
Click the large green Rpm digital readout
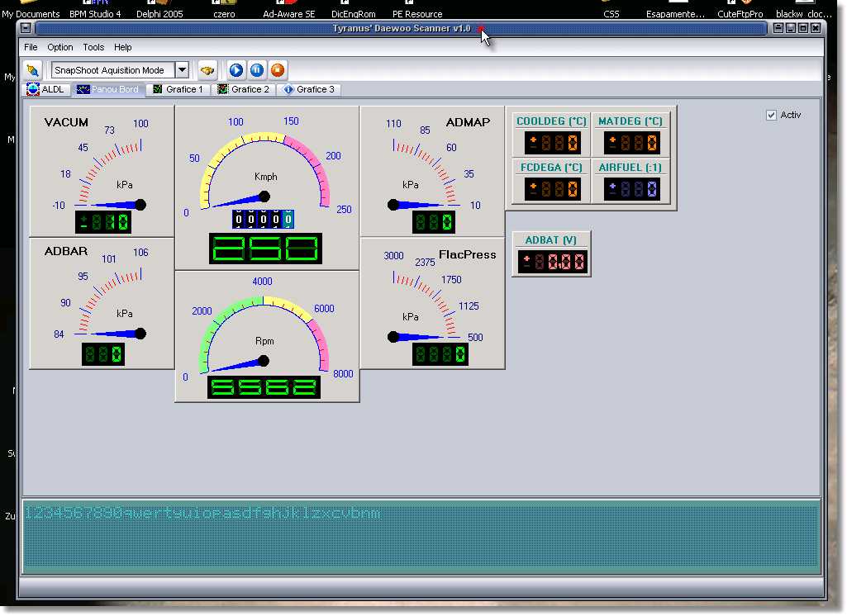(264, 387)
